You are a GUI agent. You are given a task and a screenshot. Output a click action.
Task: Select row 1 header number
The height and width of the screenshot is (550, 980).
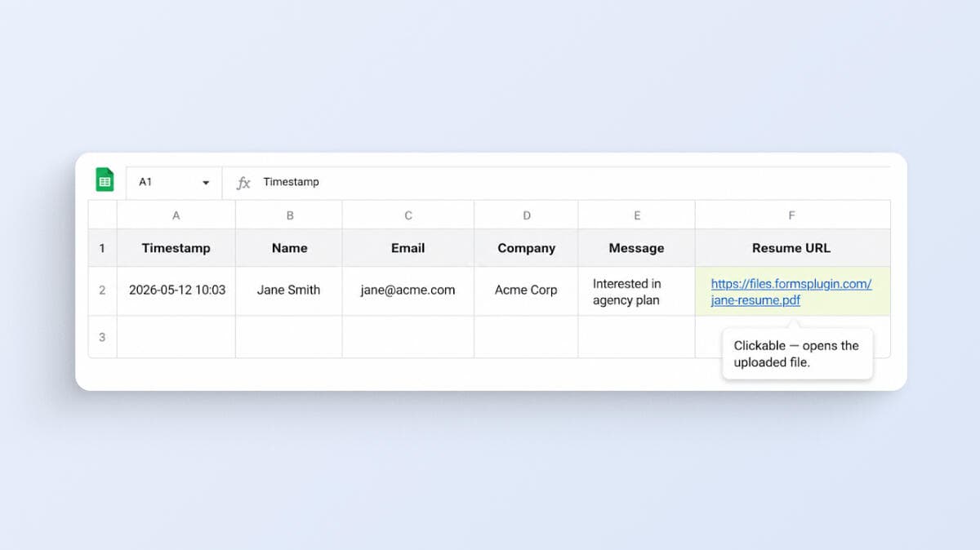click(x=102, y=248)
